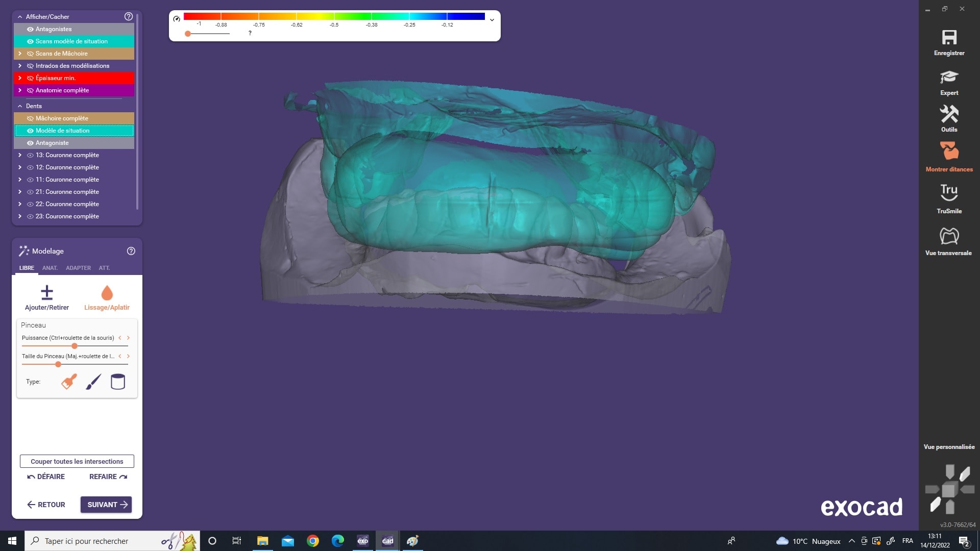This screenshot has height=551, width=980.
Task: Switch to the ANAT. tab
Action: [x=50, y=268]
